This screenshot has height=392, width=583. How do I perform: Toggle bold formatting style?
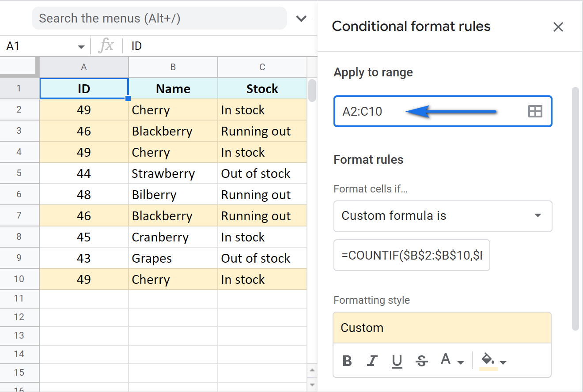347,361
